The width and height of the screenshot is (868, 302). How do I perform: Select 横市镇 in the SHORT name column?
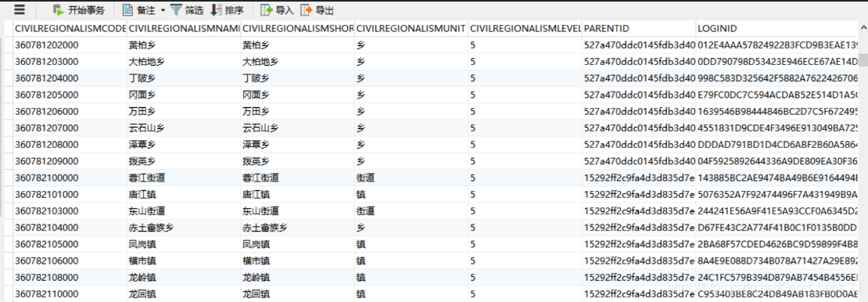point(298,261)
